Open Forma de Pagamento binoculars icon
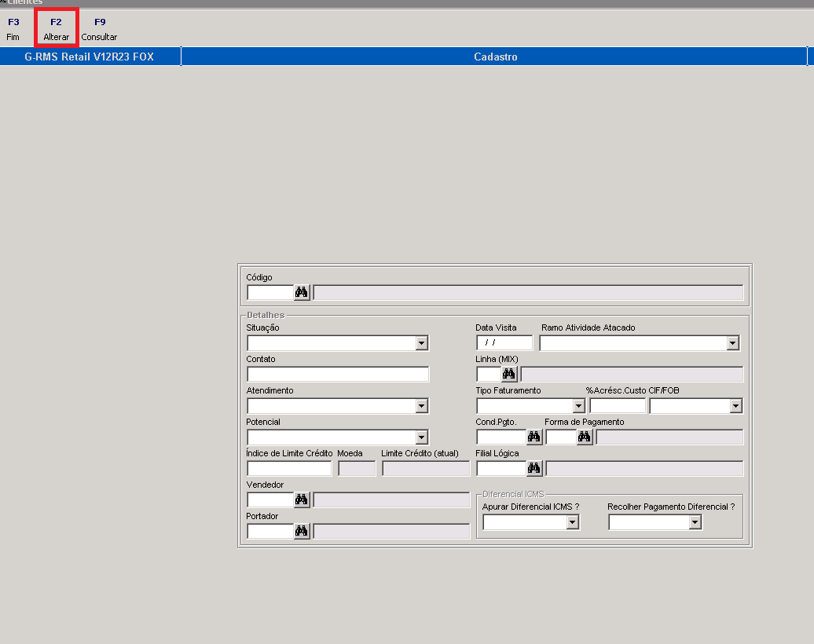The width and height of the screenshot is (814, 644). click(x=585, y=437)
